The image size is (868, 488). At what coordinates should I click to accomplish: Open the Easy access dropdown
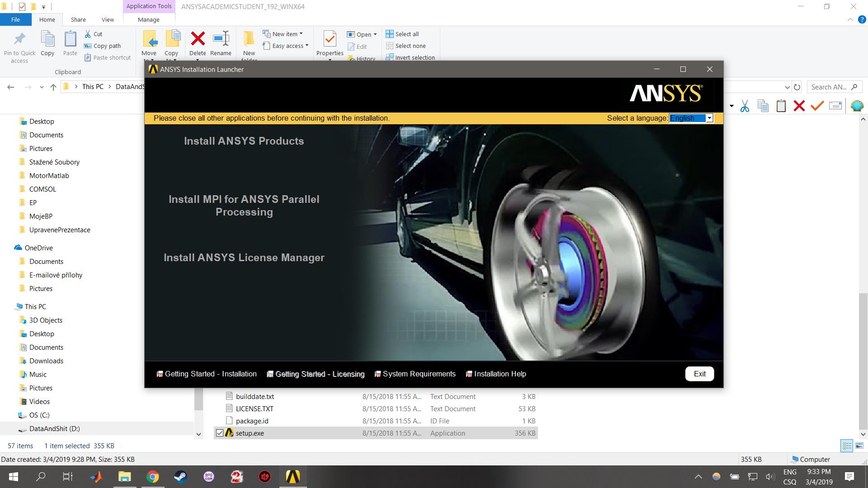pos(286,46)
